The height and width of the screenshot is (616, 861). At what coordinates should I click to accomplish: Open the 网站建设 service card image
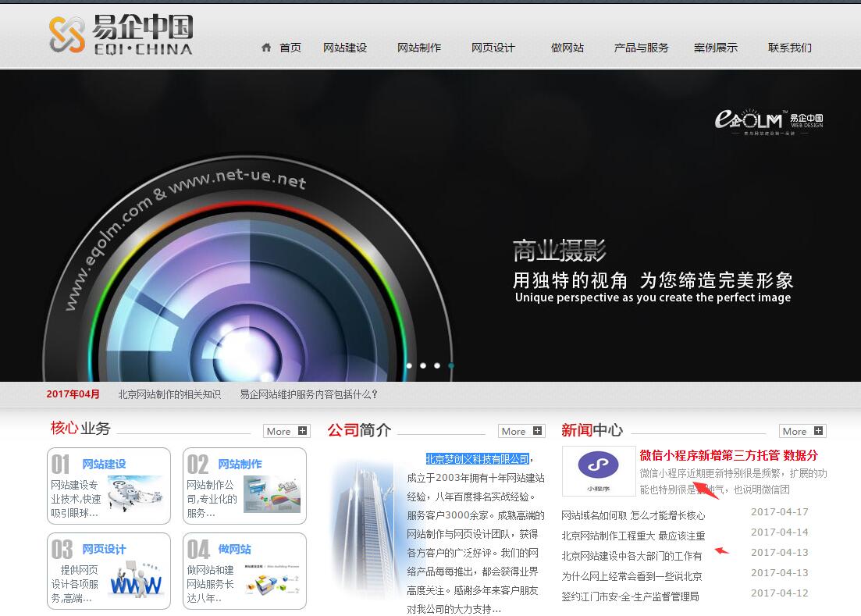click(134, 493)
